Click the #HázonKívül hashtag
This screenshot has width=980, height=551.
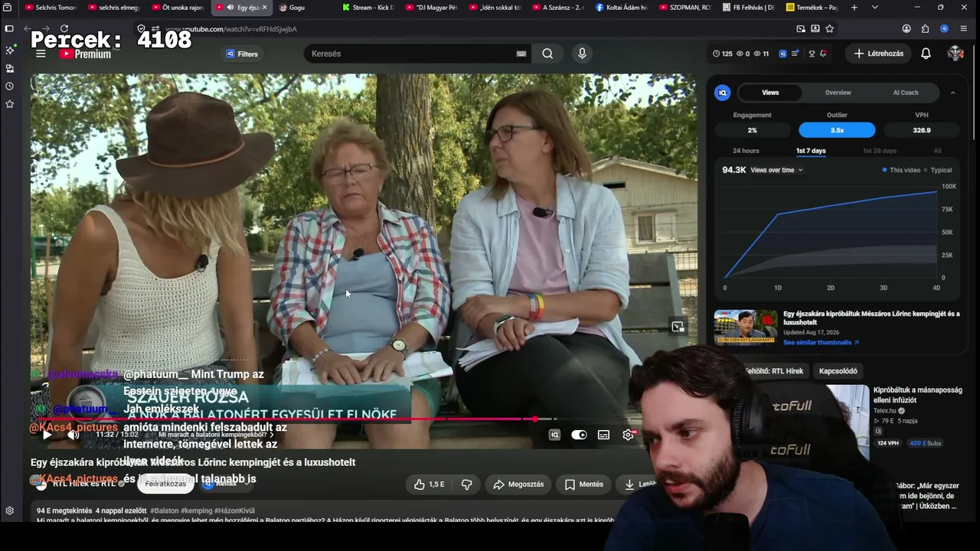234,510
